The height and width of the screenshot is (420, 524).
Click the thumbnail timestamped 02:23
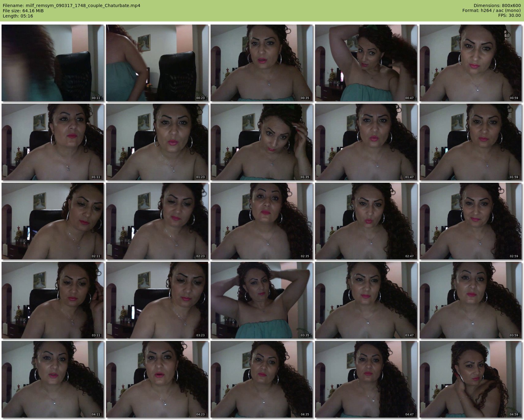click(157, 221)
